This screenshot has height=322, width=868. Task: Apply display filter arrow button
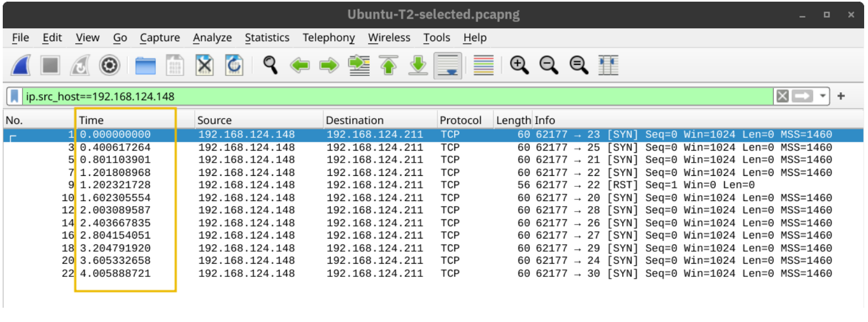[802, 96]
